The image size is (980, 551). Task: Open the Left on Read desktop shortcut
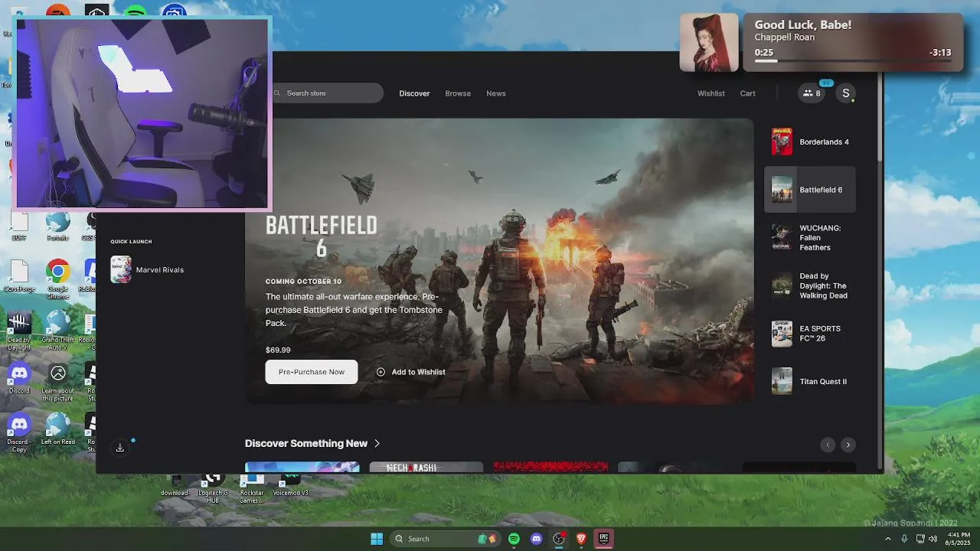57,429
